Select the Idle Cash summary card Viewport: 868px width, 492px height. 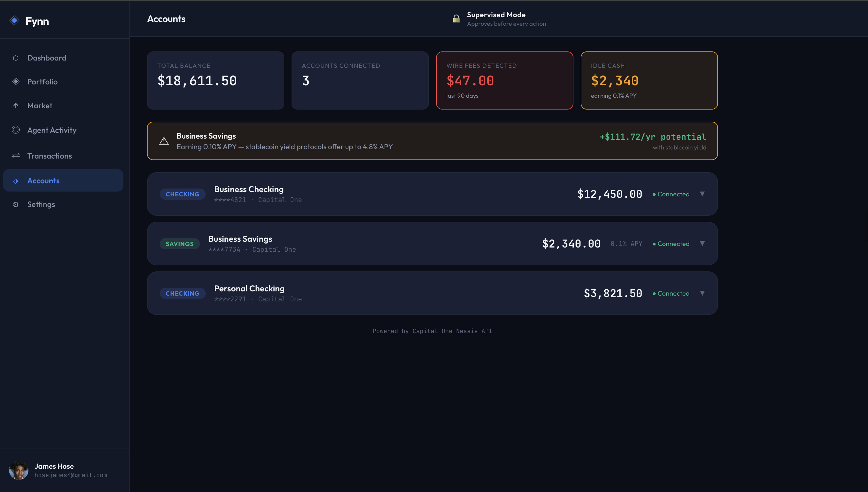point(649,80)
